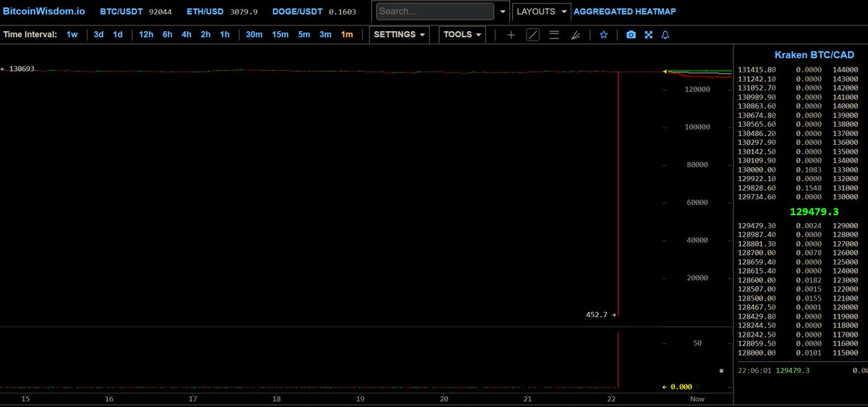Click the 452.7 low price label
The width and height of the screenshot is (868, 407).
[597, 315]
